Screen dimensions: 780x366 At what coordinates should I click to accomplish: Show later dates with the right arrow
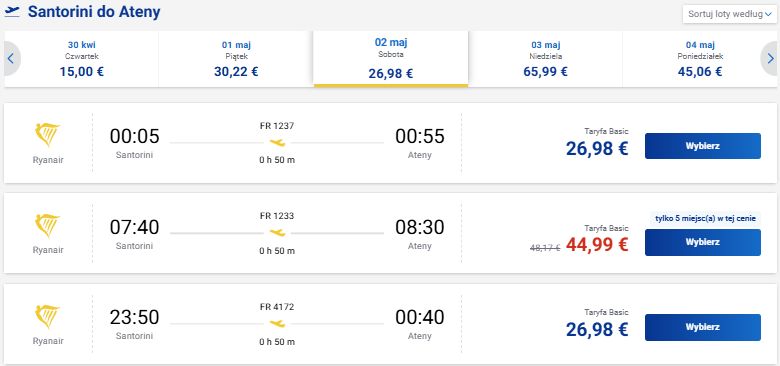pos(771,59)
